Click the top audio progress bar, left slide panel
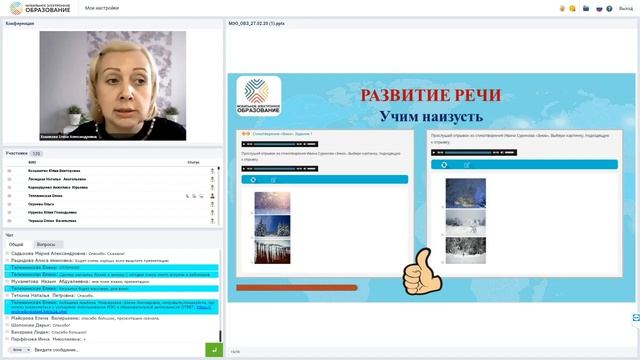Image resolution: width=640 pixels, height=360 pixels. [275, 144]
